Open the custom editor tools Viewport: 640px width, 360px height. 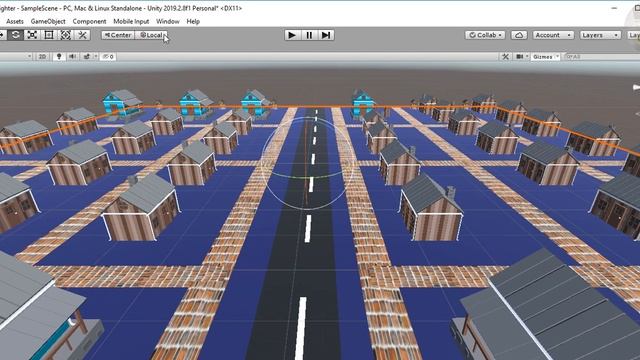[x=82, y=35]
